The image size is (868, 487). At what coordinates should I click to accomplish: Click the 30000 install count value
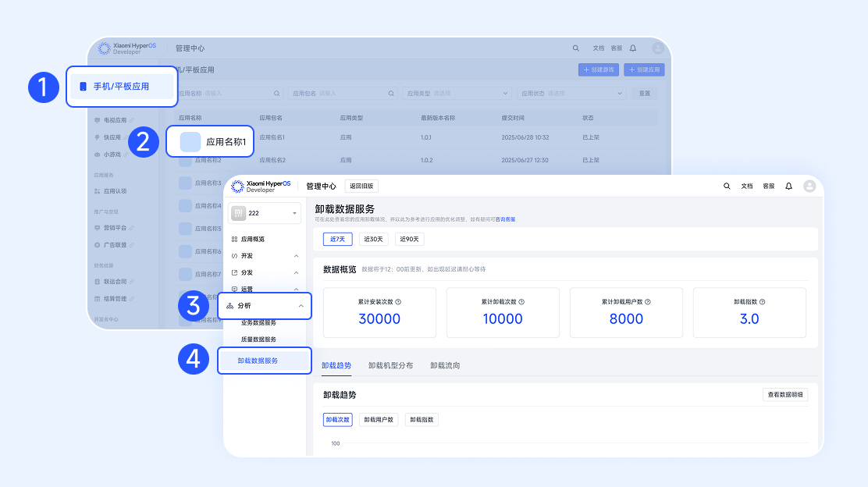point(379,319)
